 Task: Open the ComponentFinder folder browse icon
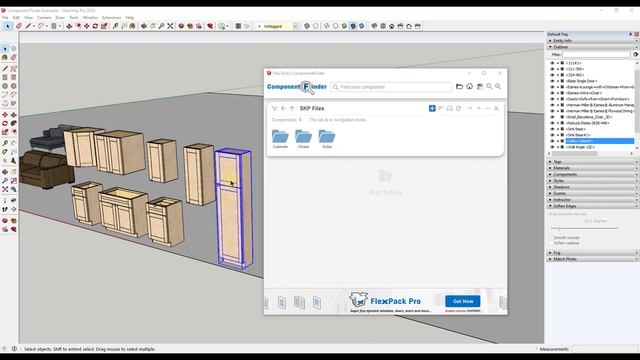point(459,87)
